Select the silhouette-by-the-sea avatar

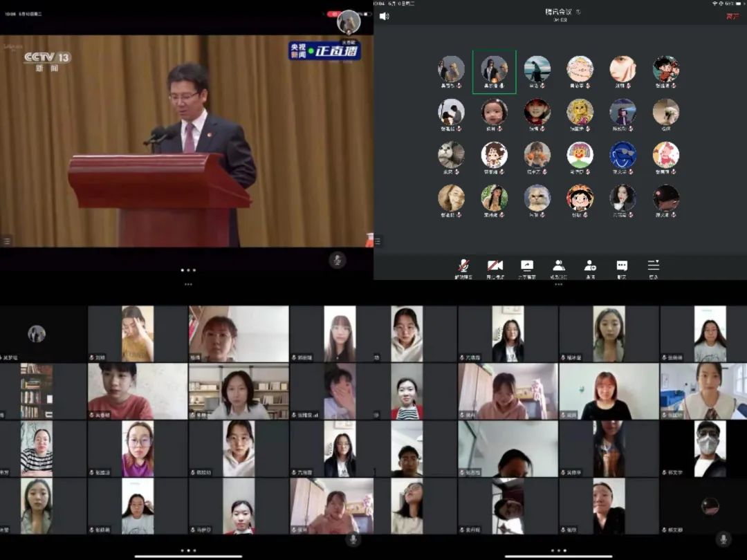tap(537, 69)
